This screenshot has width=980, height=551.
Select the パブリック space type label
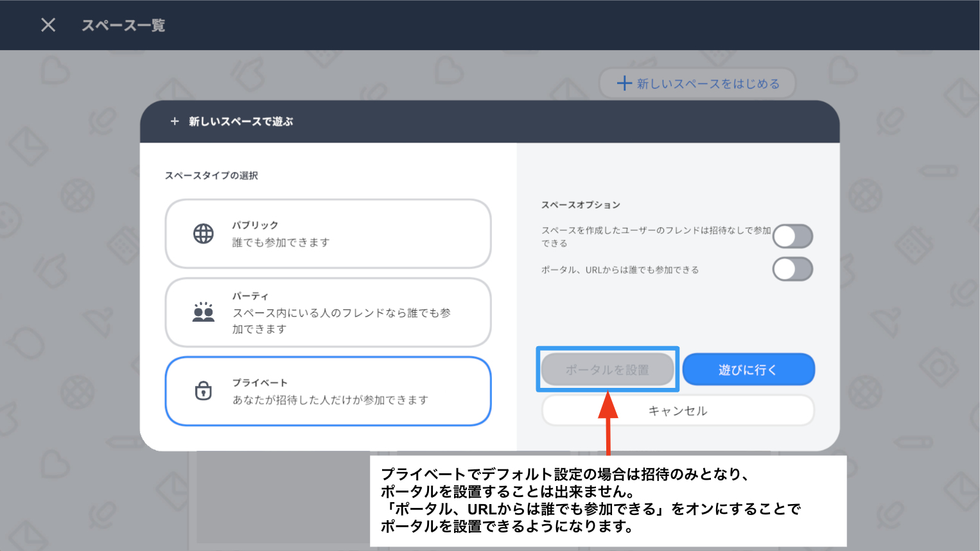point(255,225)
